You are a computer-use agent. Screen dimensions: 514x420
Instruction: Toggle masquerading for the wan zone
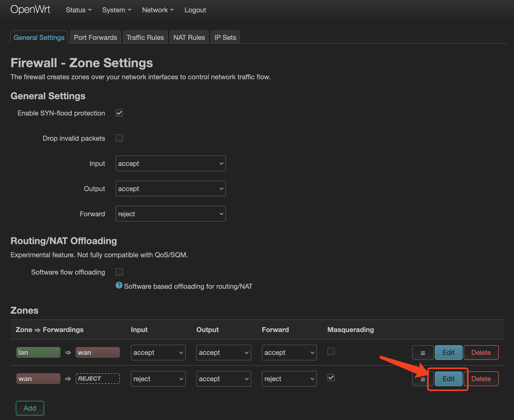(x=331, y=378)
